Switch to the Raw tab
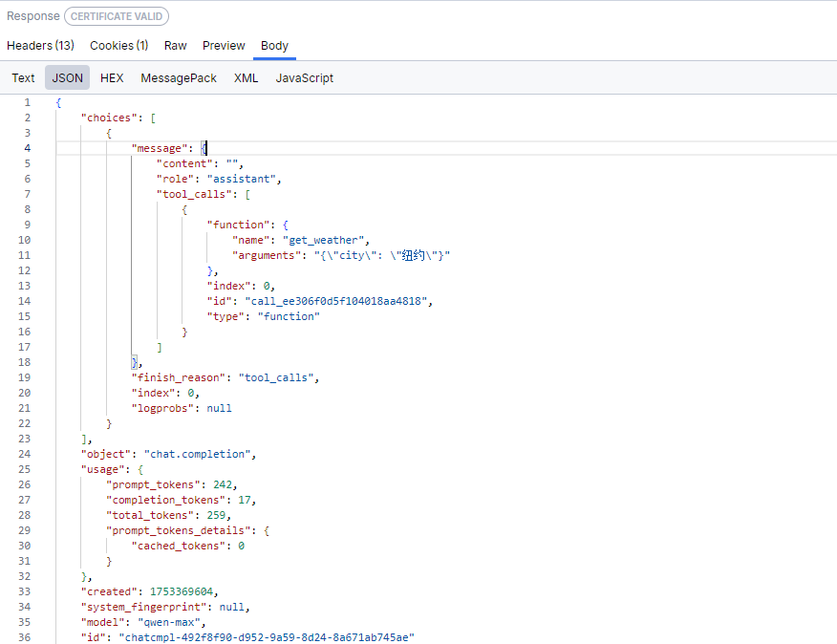This screenshot has width=837, height=644. click(x=176, y=46)
